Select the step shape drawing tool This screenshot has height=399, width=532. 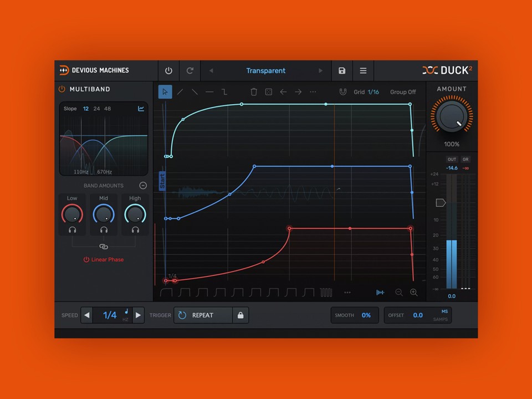[x=224, y=92]
